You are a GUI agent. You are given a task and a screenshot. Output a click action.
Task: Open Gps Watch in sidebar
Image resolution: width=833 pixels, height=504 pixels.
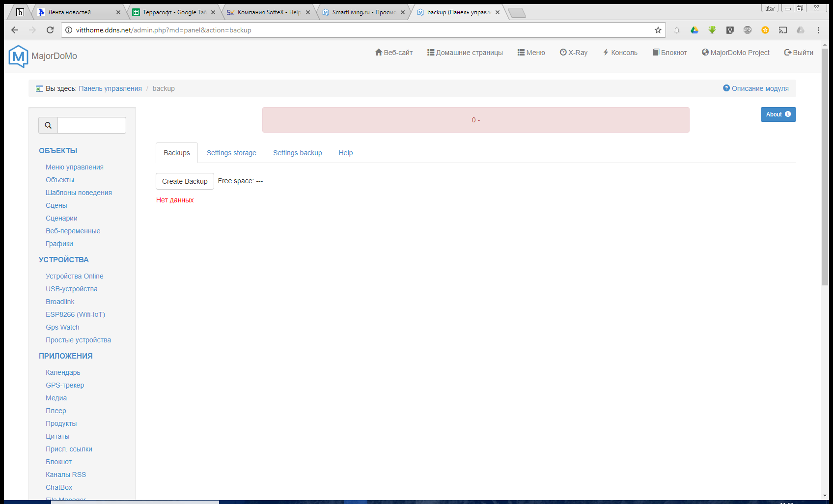pyautogui.click(x=62, y=327)
